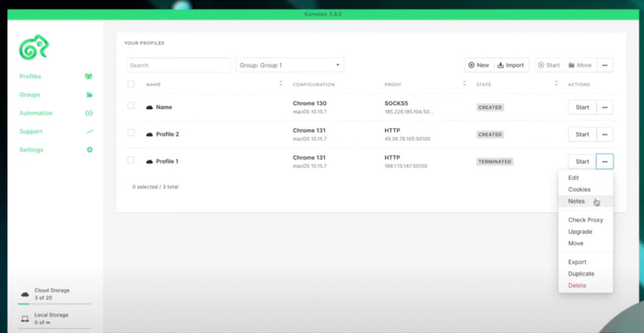Click the Automation curly braces icon
644x333 pixels.
(89, 113)
